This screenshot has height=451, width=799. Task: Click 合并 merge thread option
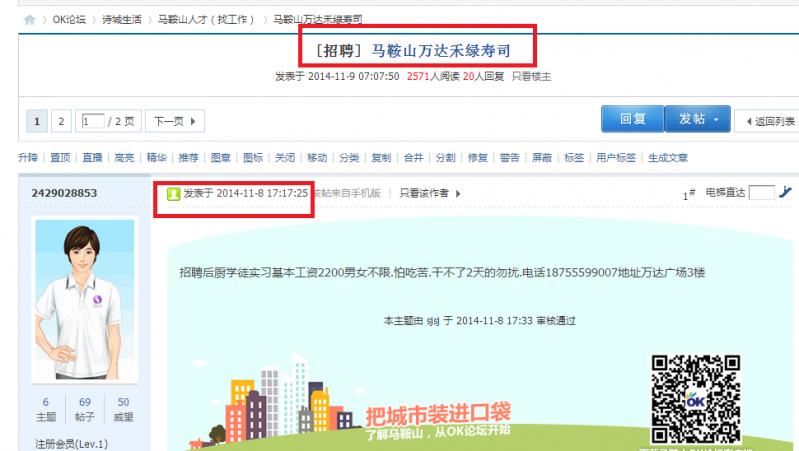click(413, 158)
